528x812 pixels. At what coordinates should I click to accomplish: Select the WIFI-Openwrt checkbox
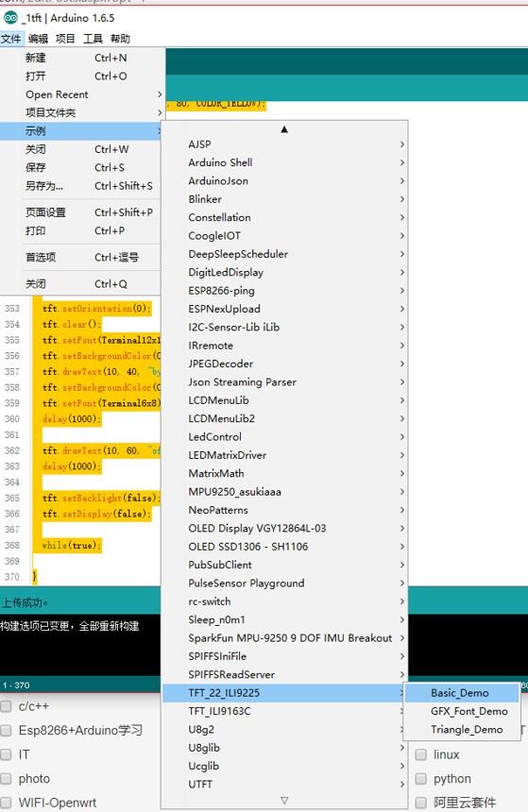[7, 803]
